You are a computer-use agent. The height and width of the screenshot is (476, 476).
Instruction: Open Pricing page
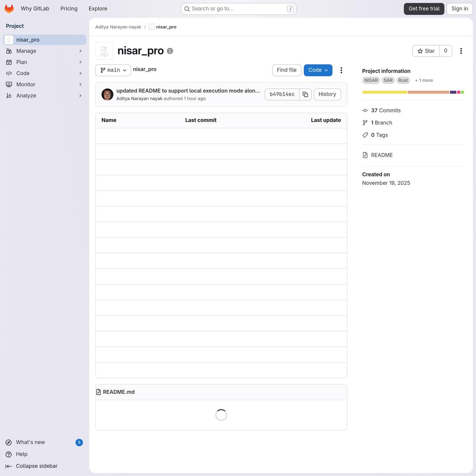pos(69,9)
